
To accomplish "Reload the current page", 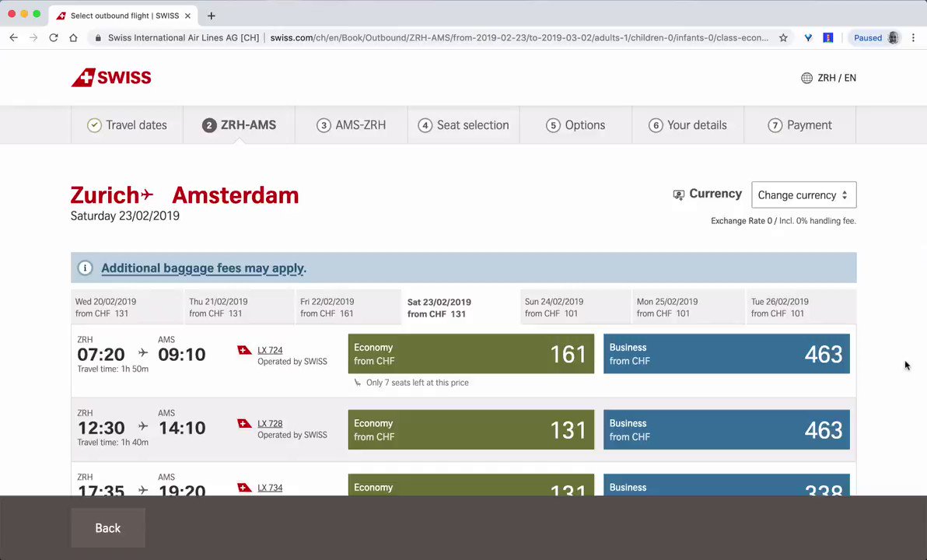I will pyautogui.click(x=53, y=38).
